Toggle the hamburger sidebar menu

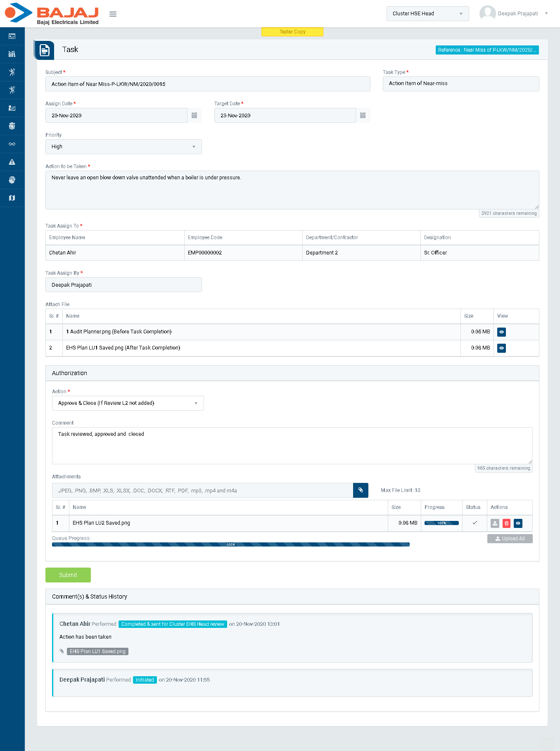(113, 14)
